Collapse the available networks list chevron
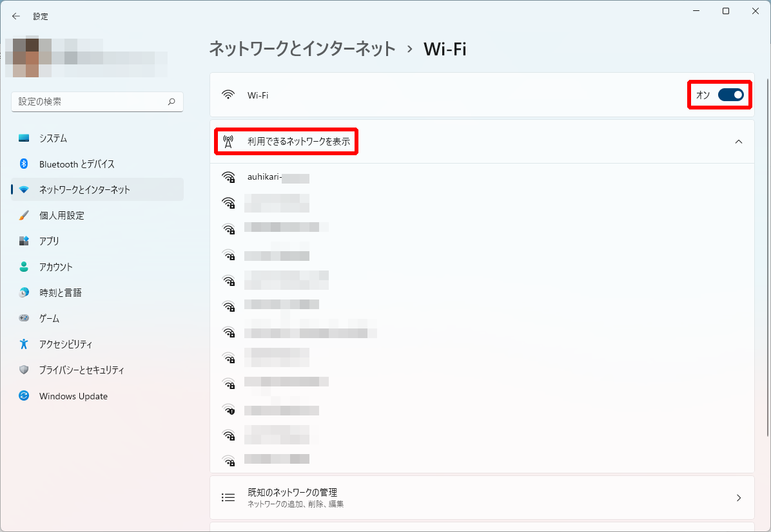This screenshot has width=771, height=532. tap(739, 142)
